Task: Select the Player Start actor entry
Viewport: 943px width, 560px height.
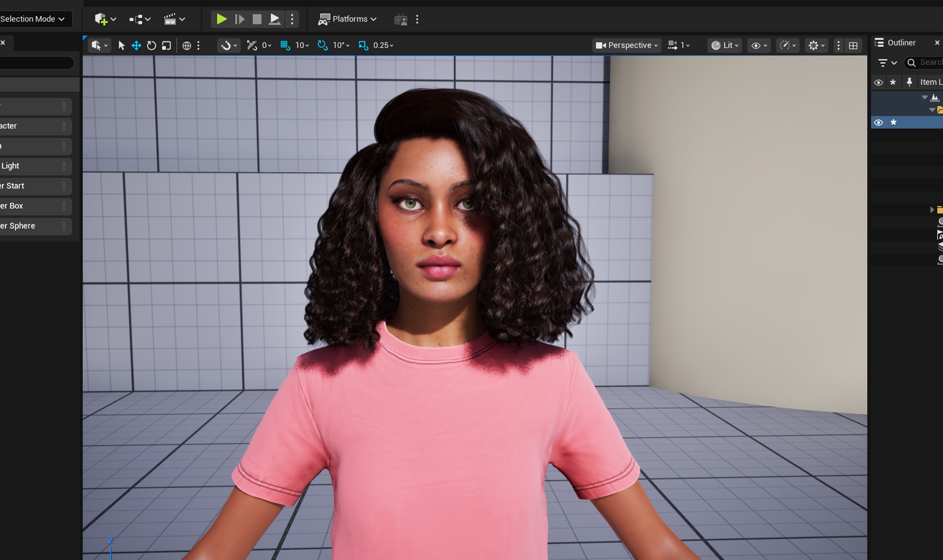Action: coord(36,186)
